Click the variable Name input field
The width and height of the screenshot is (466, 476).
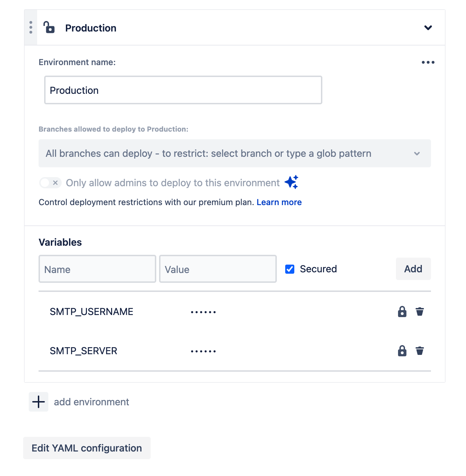(97, 269)
